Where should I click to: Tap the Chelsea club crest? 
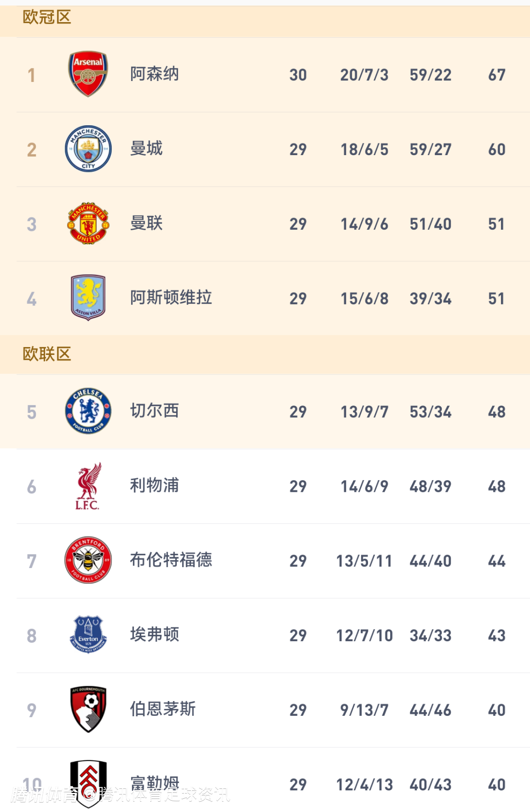click(x=88, y=411)
